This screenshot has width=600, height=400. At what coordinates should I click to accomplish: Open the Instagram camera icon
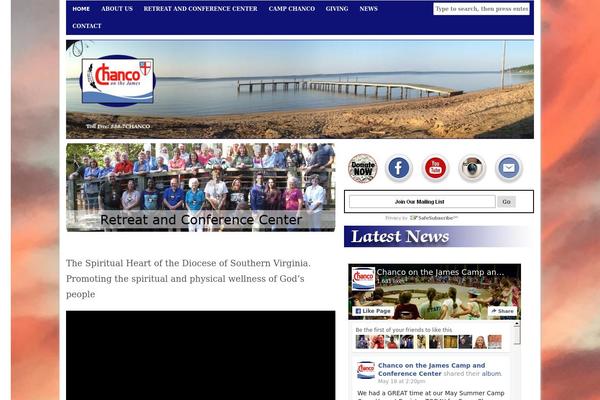[x=472, y=168]
